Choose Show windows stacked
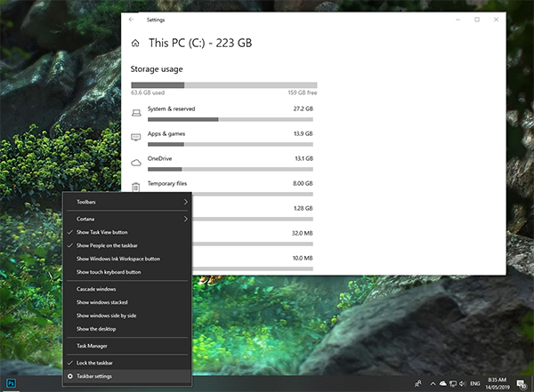Viewport: 534px width, 392px height. pyautogui.click(x=127, y=302)
